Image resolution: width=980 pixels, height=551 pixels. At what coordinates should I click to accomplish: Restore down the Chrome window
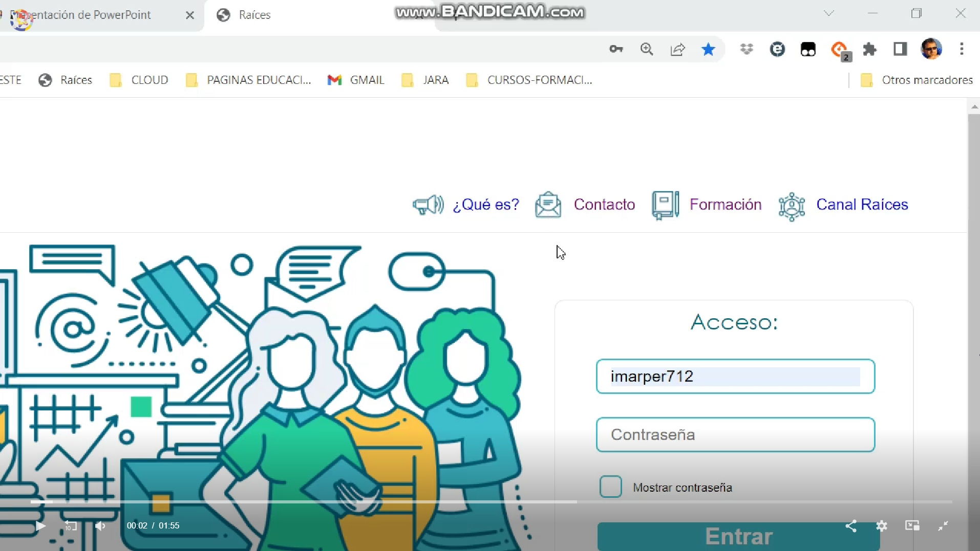pyautogui.click(x=917, y=13)
